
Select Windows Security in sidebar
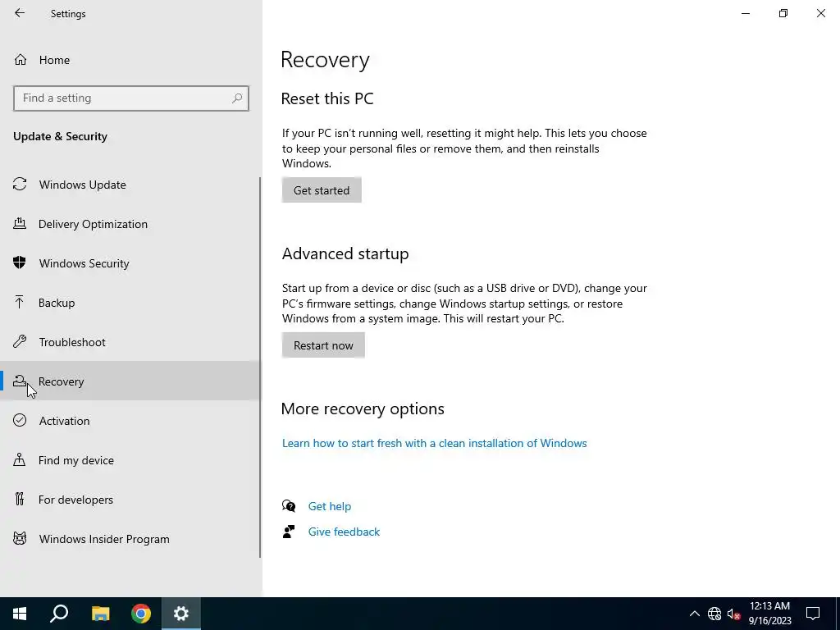[84, 263]
